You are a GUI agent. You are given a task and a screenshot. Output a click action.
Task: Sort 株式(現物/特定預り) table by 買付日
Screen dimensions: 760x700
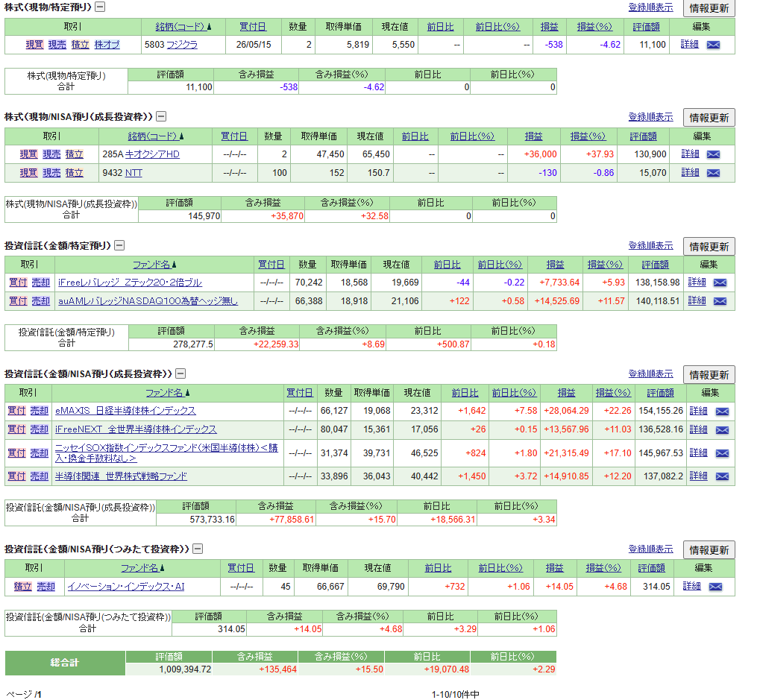click(253, 27)
